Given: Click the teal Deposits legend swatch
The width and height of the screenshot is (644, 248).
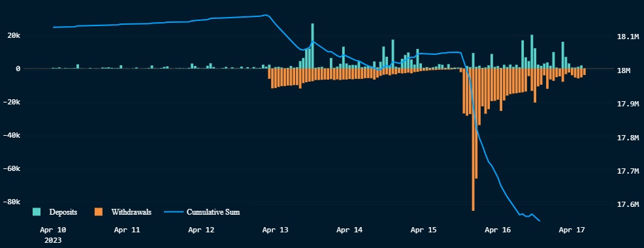Looking at the screenshot, I should tap(37, 212).
